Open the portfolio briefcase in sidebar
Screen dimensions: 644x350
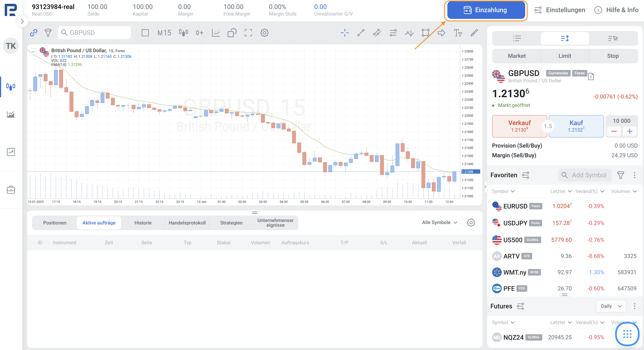click(11, 190)
